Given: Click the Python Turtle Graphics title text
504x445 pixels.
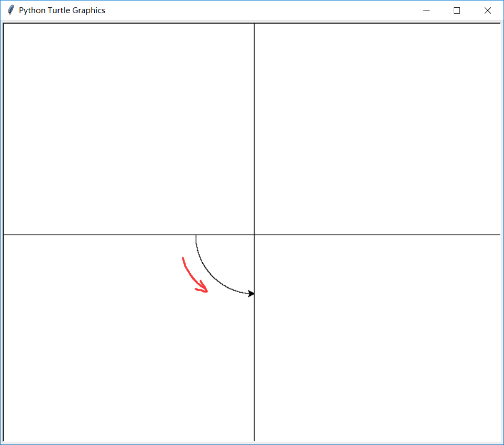Looking at the screenshot, I should click(x=62, y=10).
